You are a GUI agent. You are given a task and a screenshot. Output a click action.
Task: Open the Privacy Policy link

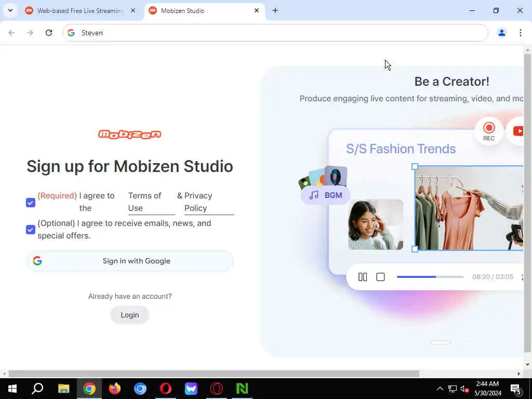(209, 202)
